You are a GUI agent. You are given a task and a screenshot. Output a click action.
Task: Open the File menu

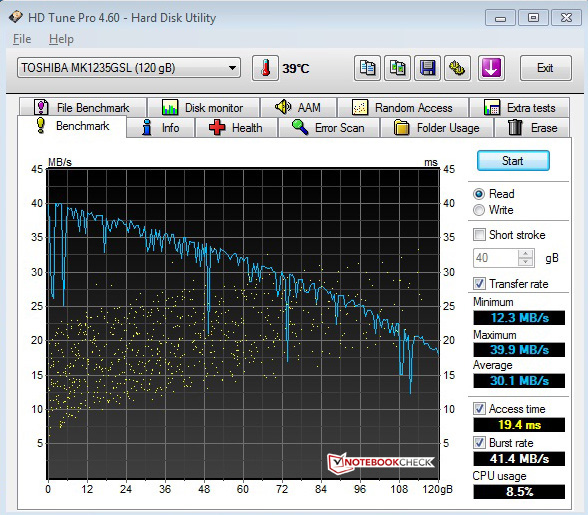pyautogui.click(x=22, y=39)
